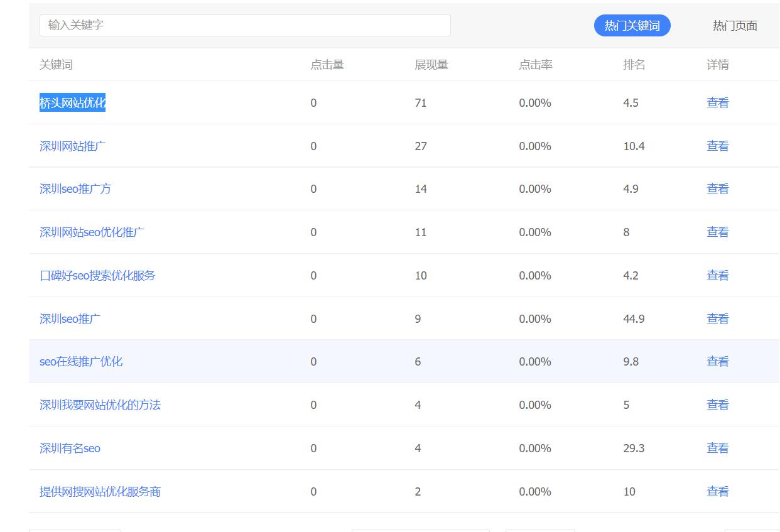Switch to the 热门页面 tab
This screenshot has width=780, height=532.
point(734,26)
